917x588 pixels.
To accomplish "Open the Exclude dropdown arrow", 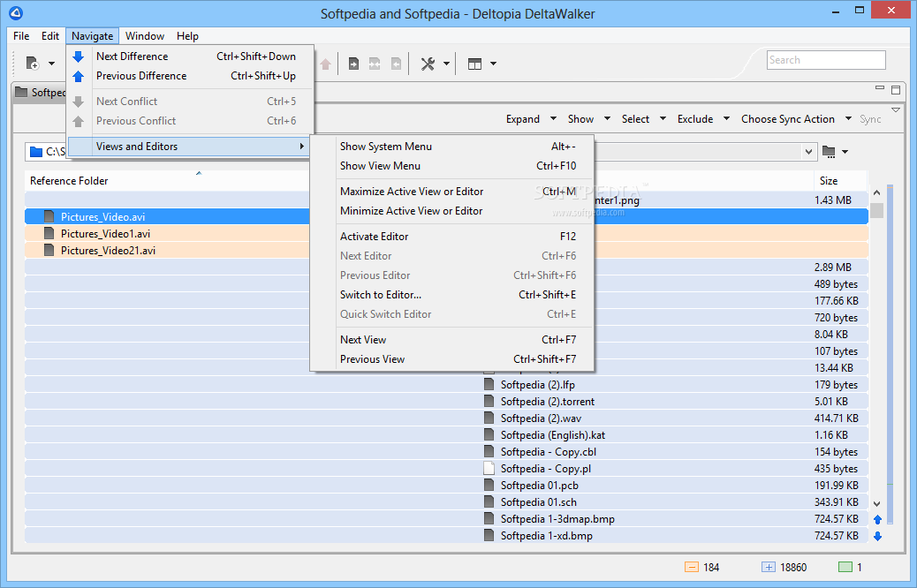I will (x=726, y=118).
